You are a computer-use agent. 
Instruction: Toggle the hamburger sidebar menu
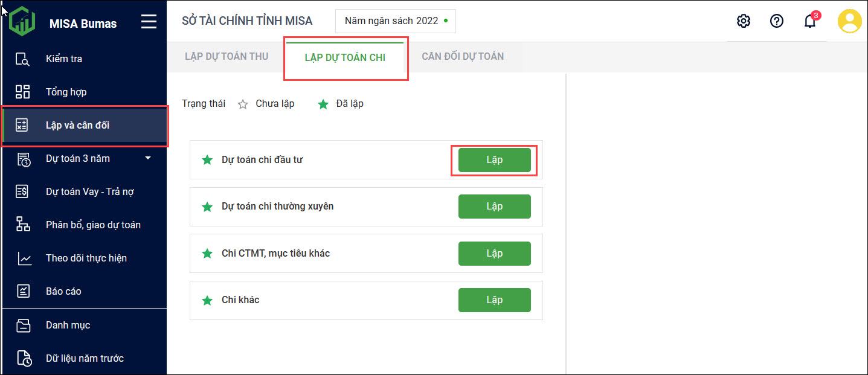click(x=149, y=22)
